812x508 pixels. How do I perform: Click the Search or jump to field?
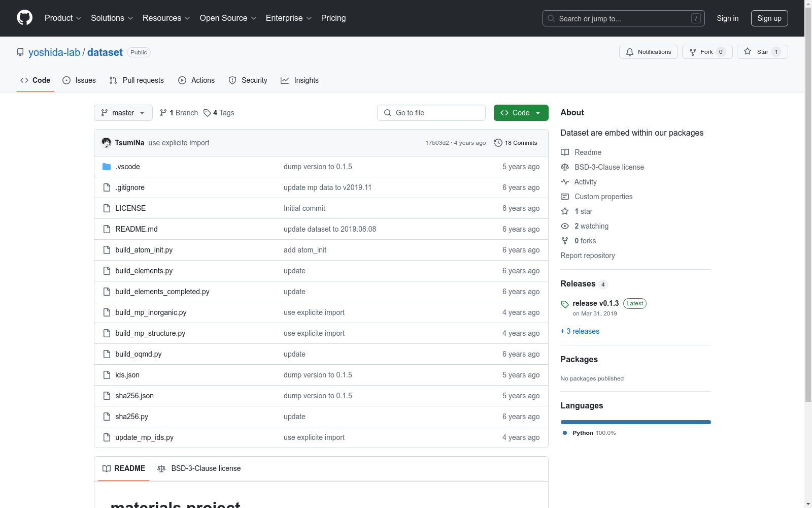pyautogui.click(x=624, y=18)
